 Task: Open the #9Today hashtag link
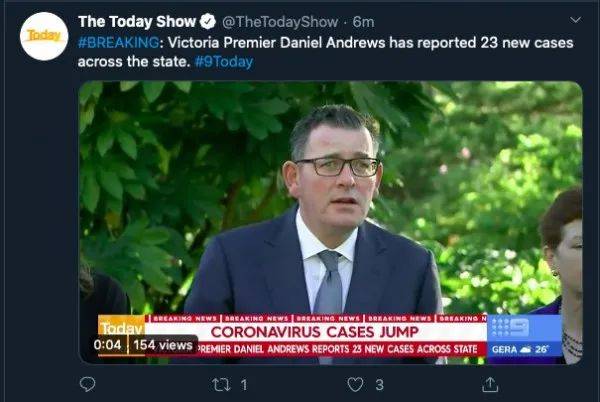click(x=224, y=62)
